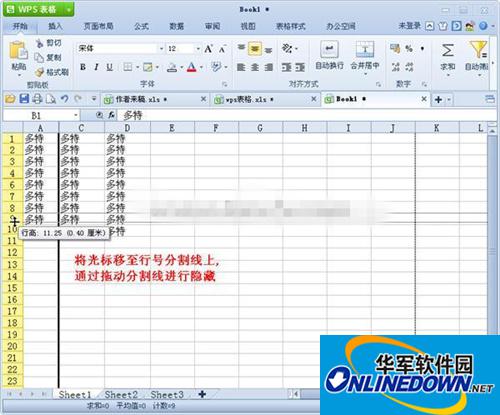The height and width of the screenshot is (415, 500).
Task: Switch to the 作者来稿.xls document tab
Action: click(x=155, y=99)
